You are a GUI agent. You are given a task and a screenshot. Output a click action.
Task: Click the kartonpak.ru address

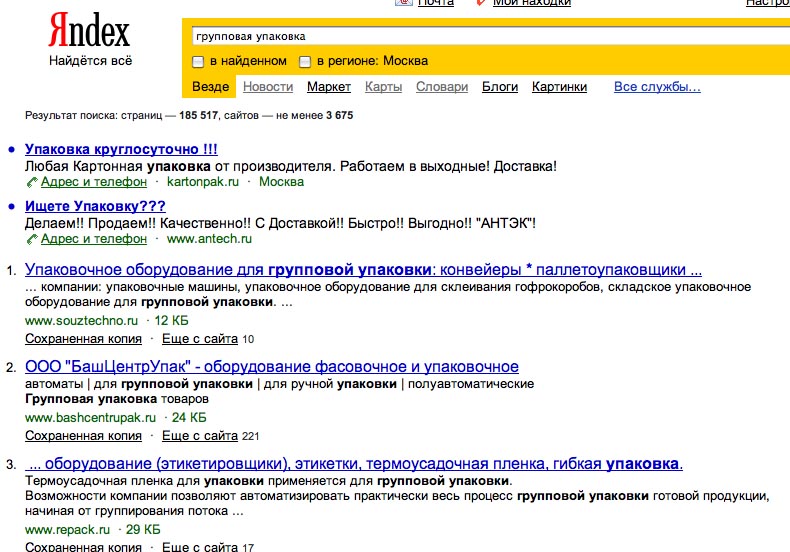[203, 182]
